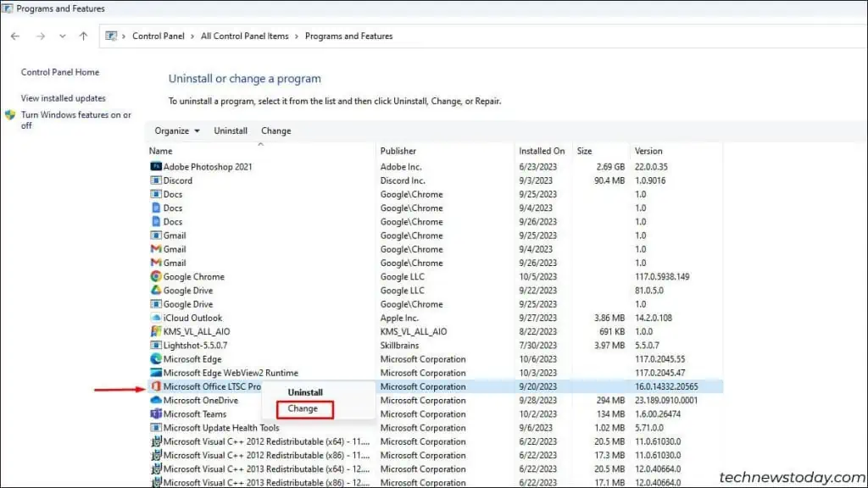This screenshot has height=488, width=868.
Task: Click the Programs and Features title icon
Action: (x=7, y=8)
